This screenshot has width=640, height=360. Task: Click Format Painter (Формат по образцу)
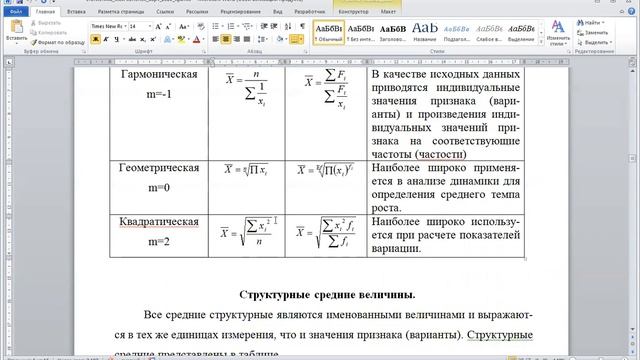[58, 42]
